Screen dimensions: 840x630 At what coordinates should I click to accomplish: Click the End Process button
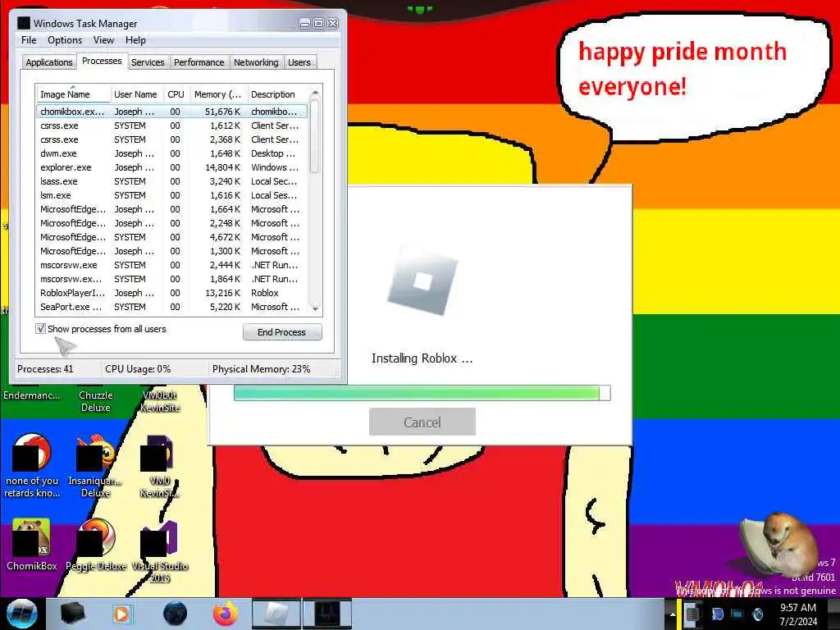(x=282, y=332)
